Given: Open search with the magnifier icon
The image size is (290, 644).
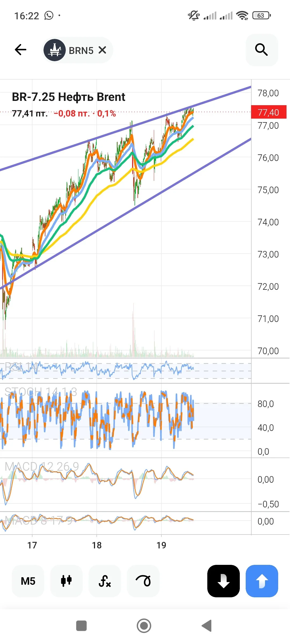Looking at the screenshot, I should 262,50.
